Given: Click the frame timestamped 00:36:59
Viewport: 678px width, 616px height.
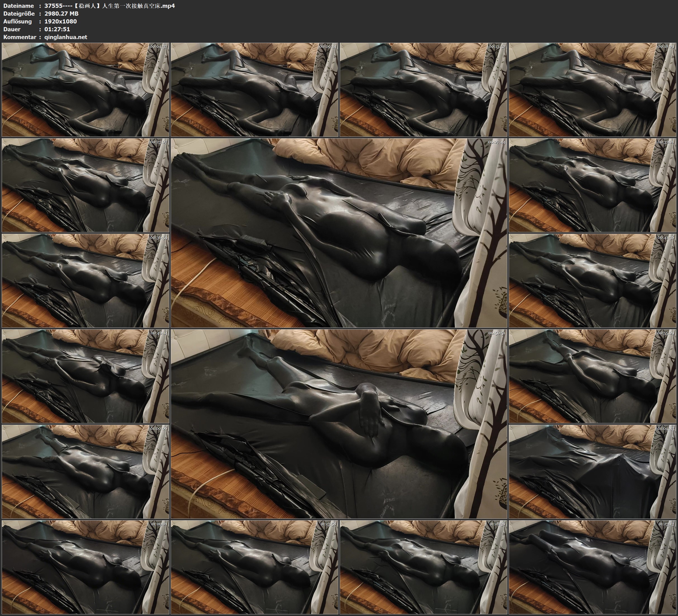Looking at the screenshot, I should [85, 280].
